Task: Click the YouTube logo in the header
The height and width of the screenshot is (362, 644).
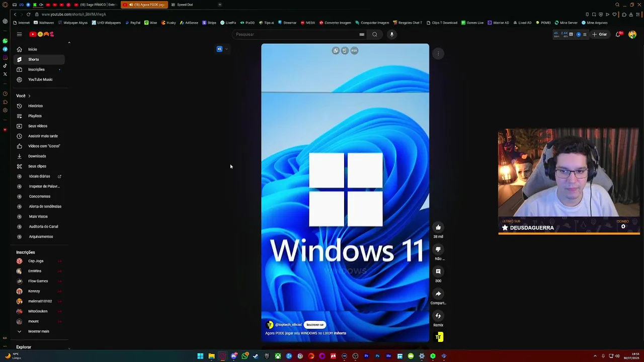Action: tap(42, 34)
